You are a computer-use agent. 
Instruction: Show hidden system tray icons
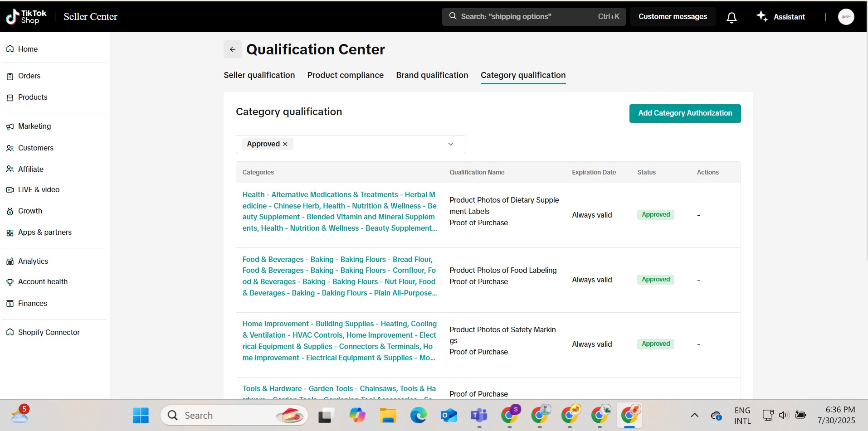point(694,415)
